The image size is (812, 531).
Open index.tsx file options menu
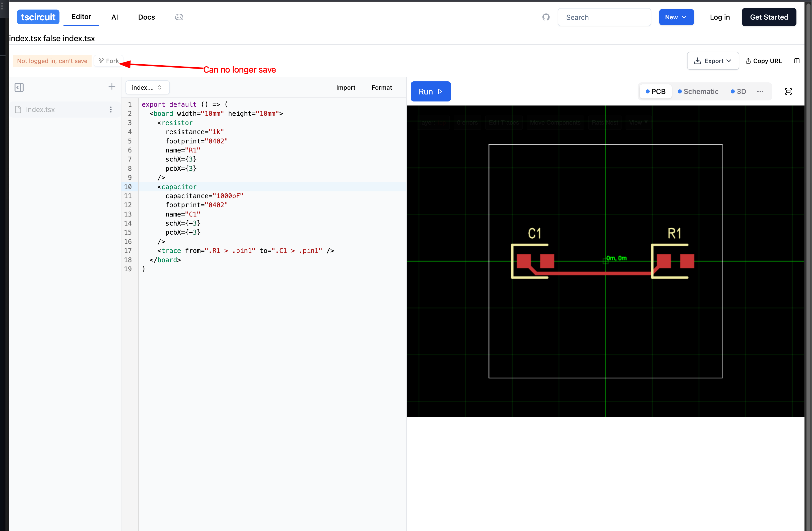[x=111, y=110]
